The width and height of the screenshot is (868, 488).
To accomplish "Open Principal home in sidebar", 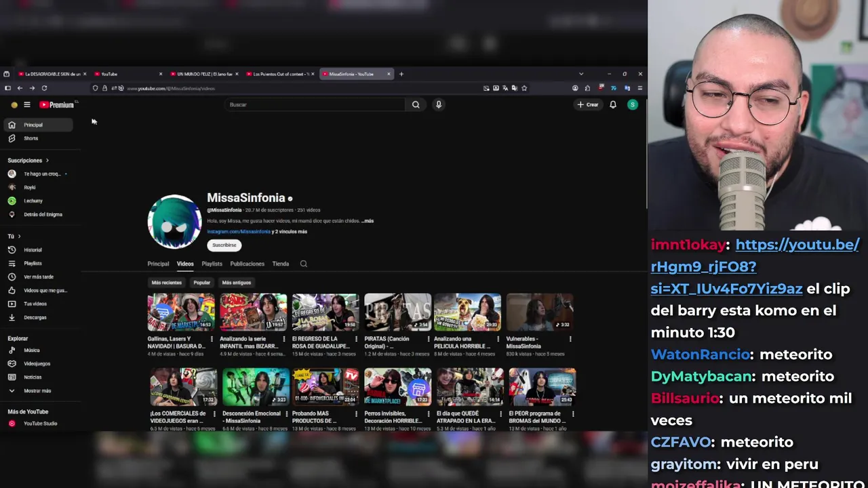I will pos(39,125).
